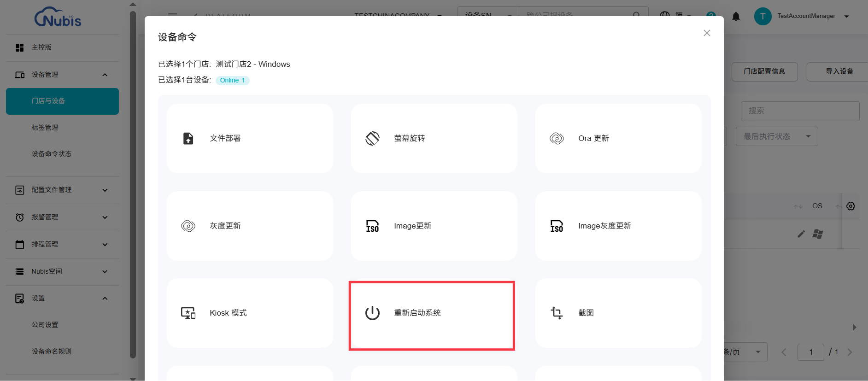This screenshot has width=868, height=381.
Task: Click the Ora 更新 spiral icon
Action: pyautogui.click(x=557, y=138)
